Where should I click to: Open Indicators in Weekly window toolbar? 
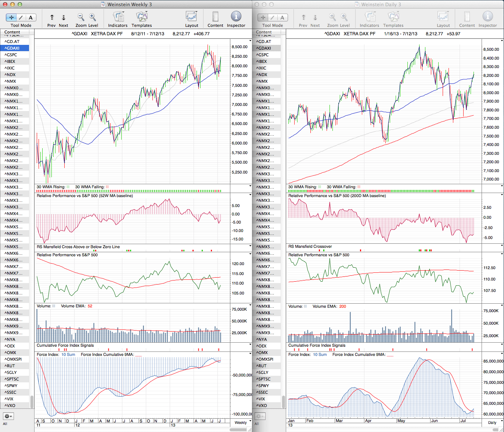(x=118, y=17)
